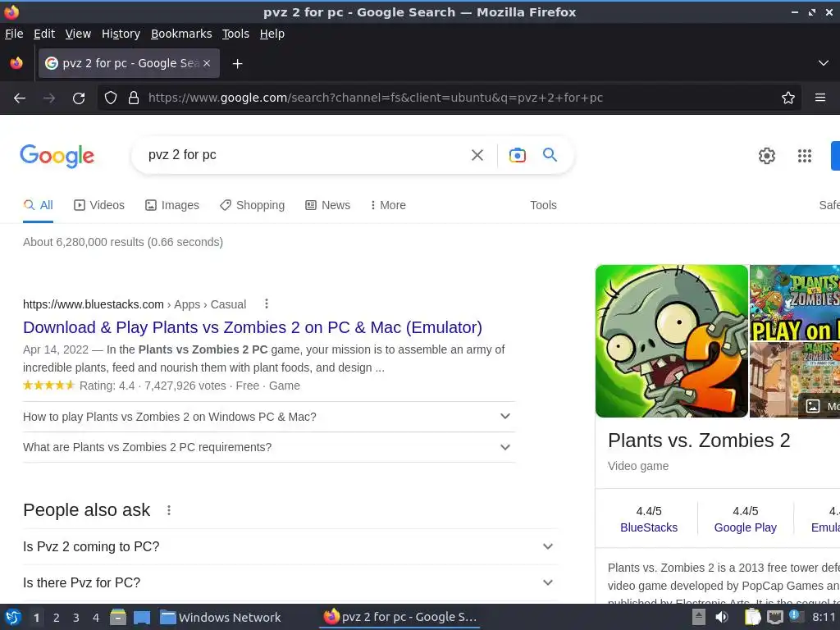Image resolution: width=840 pixels, height=630 pixels.
Task: Show desktop using the blue taskbar icon
Action: (142, 618)
